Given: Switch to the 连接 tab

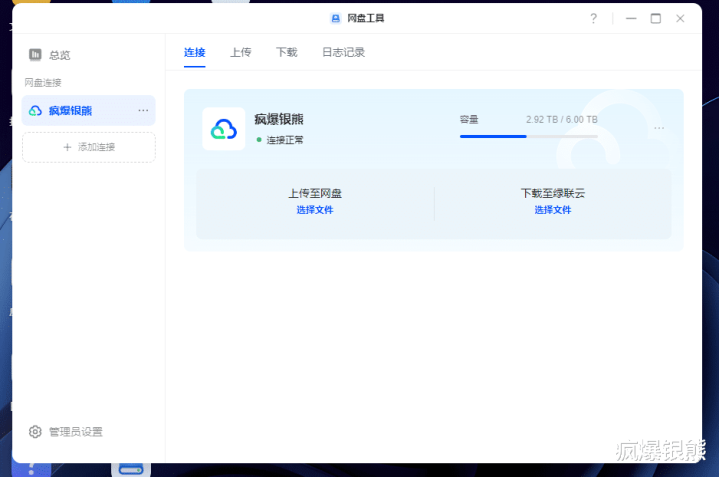Looking at the screenshot, I should [x=194, y=52].
